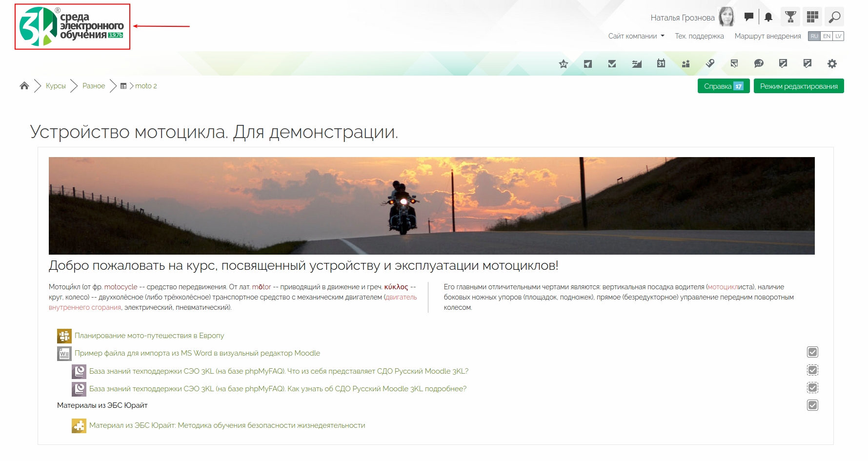This screenshot has width=868, height=461.
Task: Open Тех. поддержка menu item
Action: pos(699,36)
